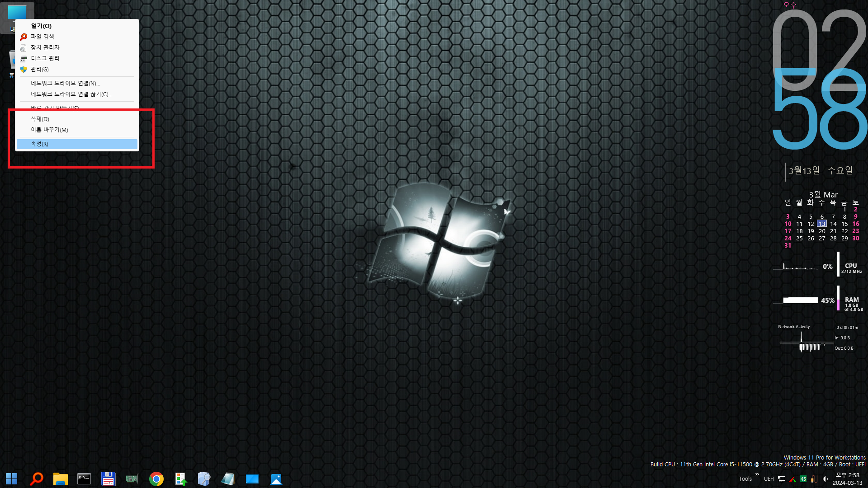Launch the notepad taskbar icon
The image size is (868, 488).
coord(228,479)
